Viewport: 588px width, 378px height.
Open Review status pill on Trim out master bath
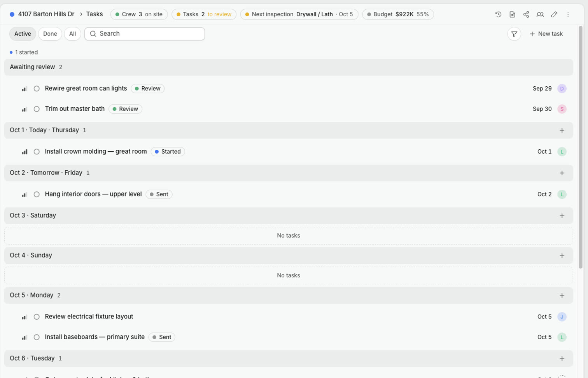pyautogui.click(x=125, y=109)
